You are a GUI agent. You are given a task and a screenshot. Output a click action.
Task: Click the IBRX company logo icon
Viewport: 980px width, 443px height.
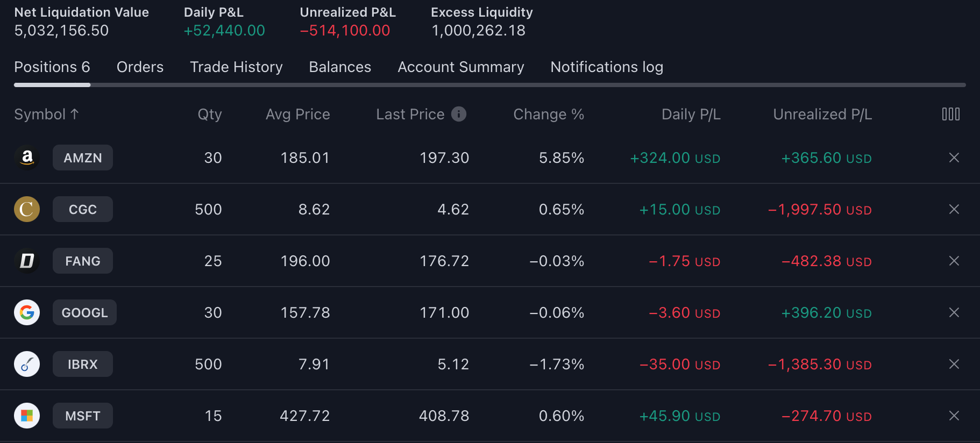(x=27, y=364)
